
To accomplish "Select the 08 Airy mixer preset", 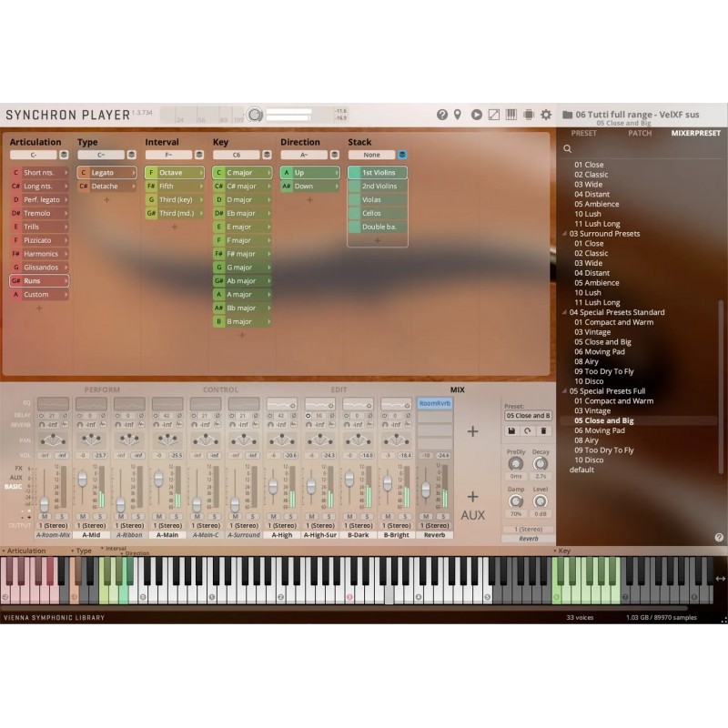I will [585, 440].
